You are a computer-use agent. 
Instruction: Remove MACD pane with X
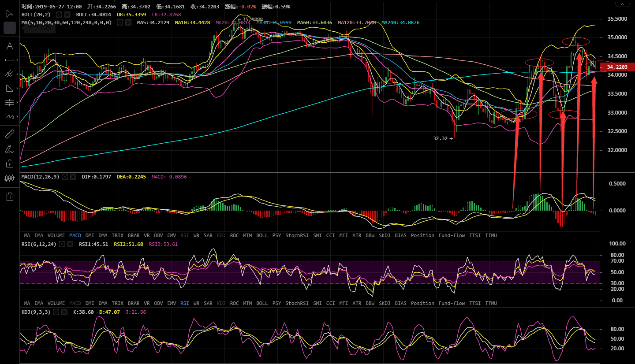[74, 177]
